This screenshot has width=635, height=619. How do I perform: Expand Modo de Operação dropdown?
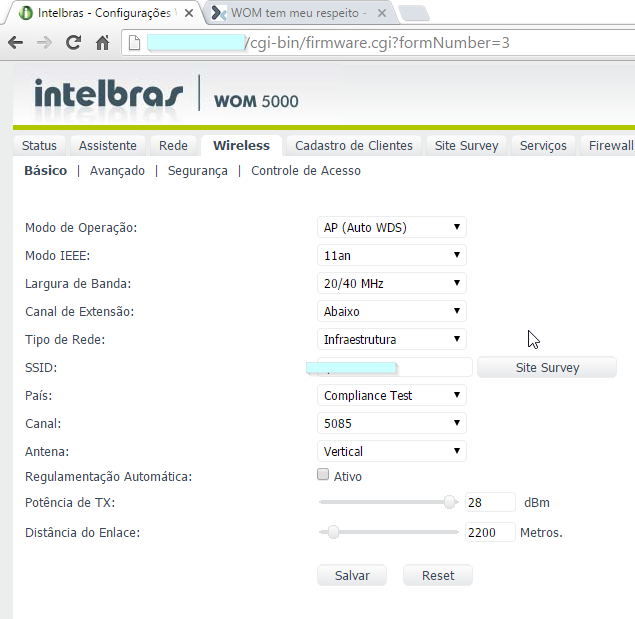tap(392, 227)
